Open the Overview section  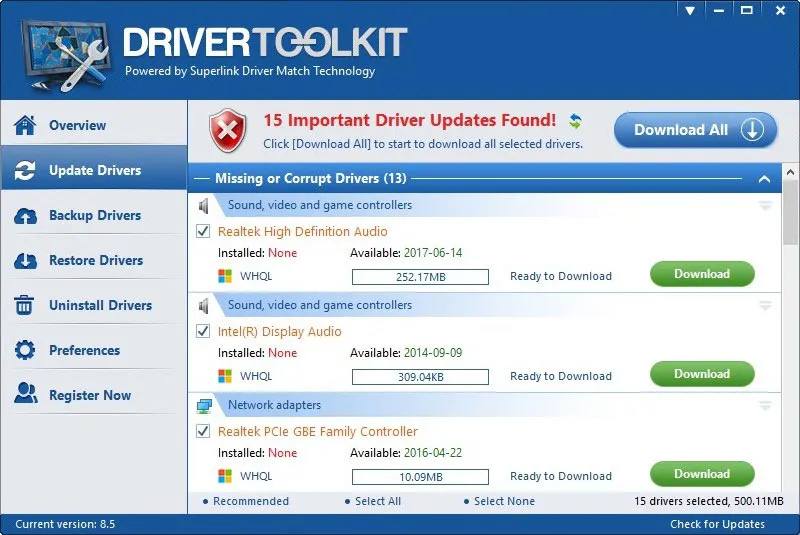click(94, 123)
